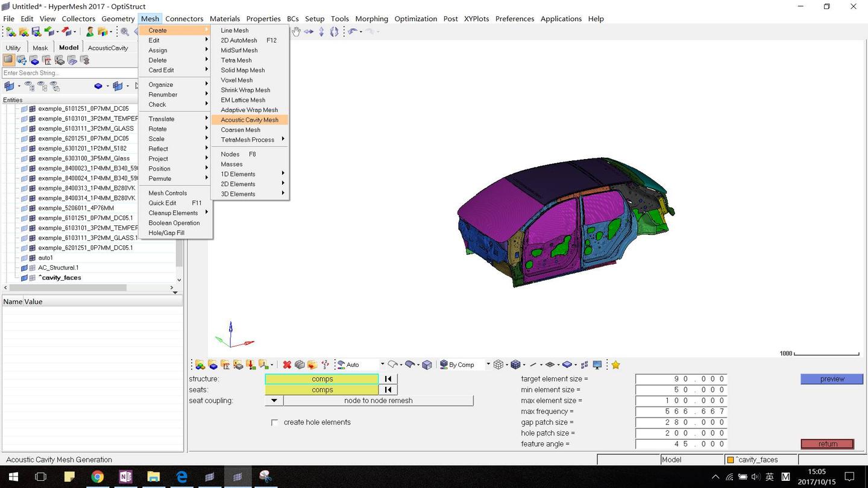Viewport: 868px width, 488px height.
Task: Enable create hole elements checkbox
Action: (x=275, y=422)
